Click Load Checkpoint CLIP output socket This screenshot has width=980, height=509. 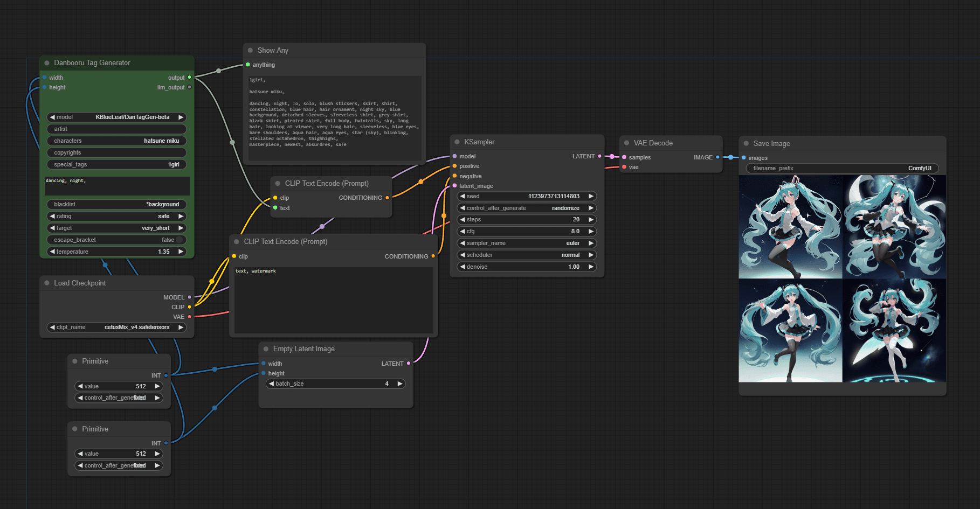[x=189, y=307]
